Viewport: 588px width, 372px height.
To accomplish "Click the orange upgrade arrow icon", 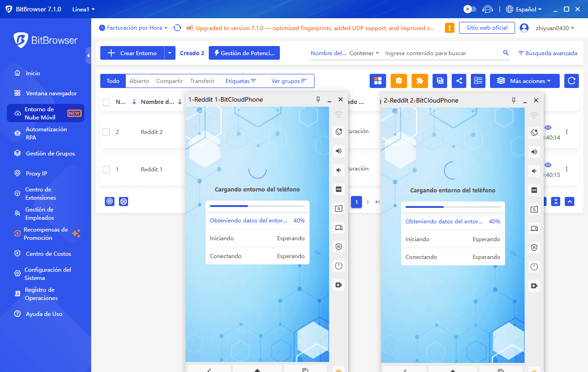I will (x=449, y=28).
